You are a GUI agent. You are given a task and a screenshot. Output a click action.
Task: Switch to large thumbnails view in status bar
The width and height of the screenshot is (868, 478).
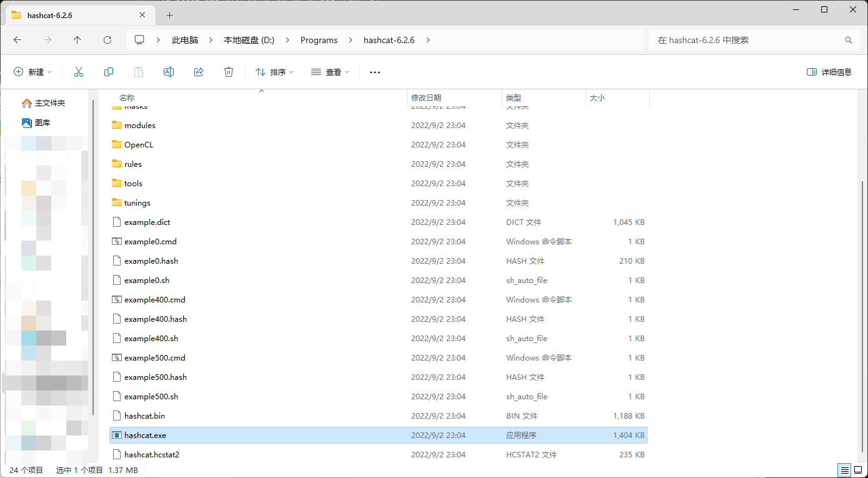857,470
